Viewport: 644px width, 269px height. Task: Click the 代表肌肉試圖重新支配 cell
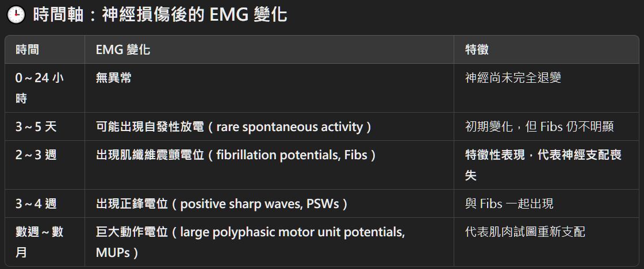(x=525, y=232)
